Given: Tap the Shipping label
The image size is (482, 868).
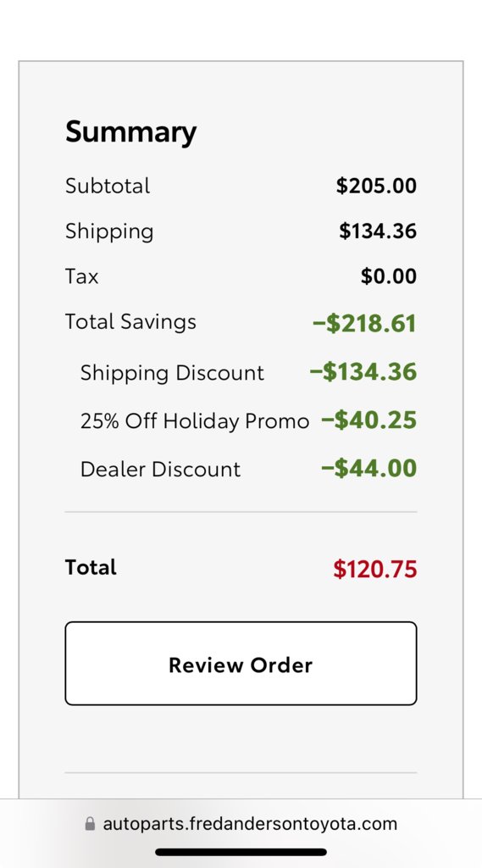Looking at the screenshot, I should [109, 231].
